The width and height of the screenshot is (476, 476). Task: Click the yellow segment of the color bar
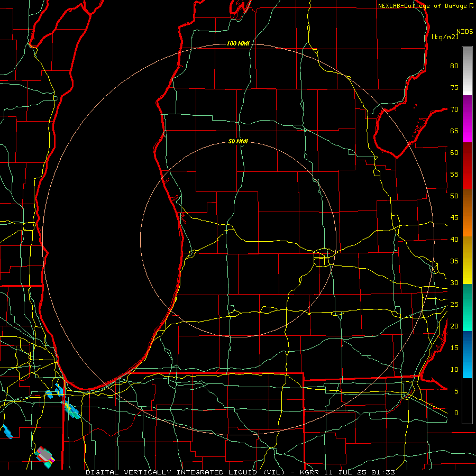pyautogui.click(x=467, y=260)
